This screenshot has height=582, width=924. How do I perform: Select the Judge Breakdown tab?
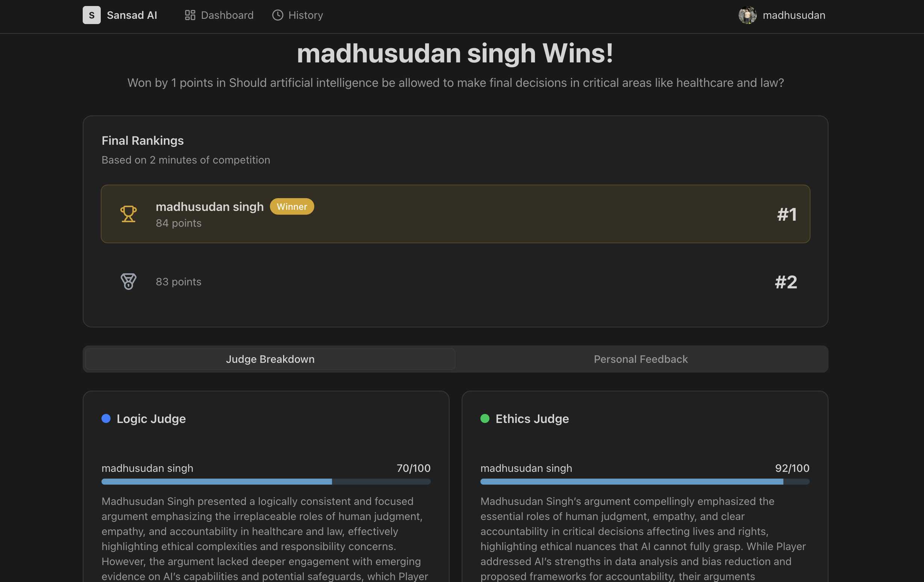point(270,359)
